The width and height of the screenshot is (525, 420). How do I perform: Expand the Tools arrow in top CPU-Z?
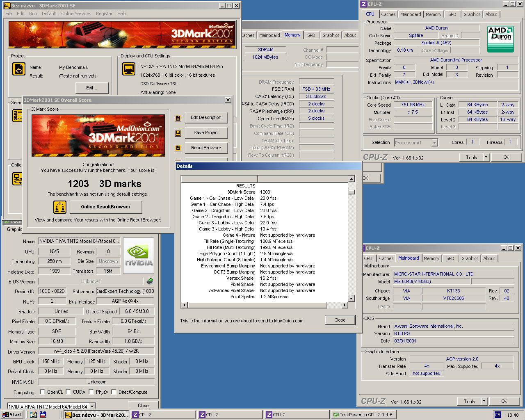click(x=486, y=157)
